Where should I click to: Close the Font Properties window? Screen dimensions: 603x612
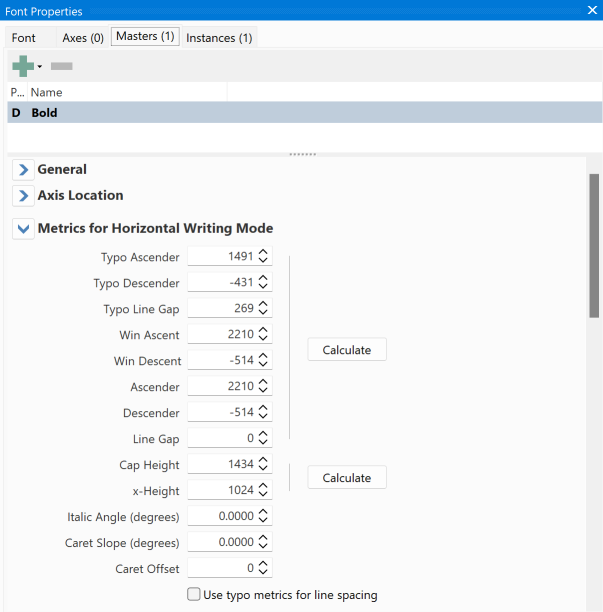click(591, 9)
